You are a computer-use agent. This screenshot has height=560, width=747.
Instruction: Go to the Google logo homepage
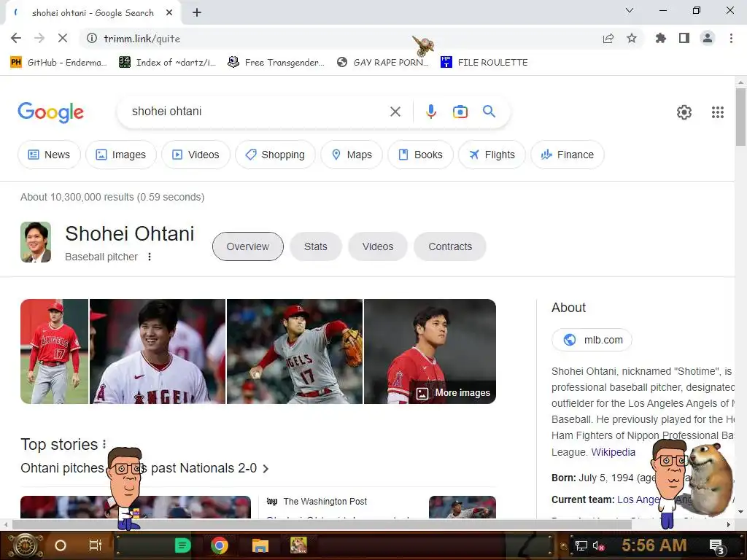point(50,112)
